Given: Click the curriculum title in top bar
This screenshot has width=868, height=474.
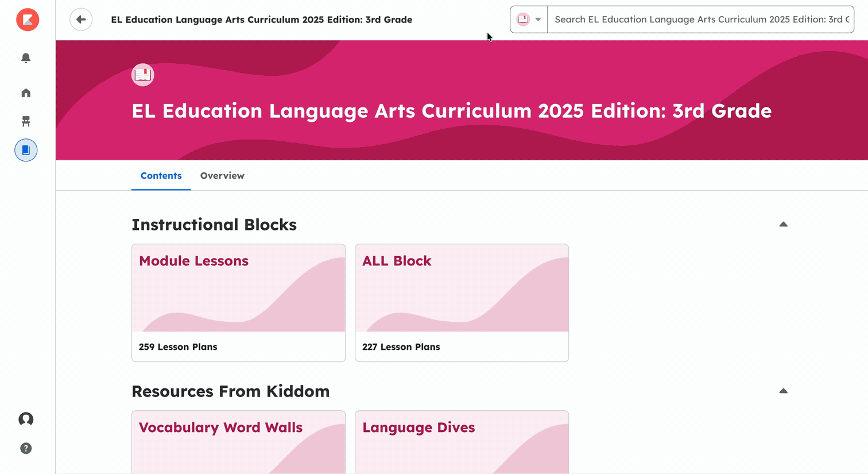Looking at the screenshot, I should 261,20.
